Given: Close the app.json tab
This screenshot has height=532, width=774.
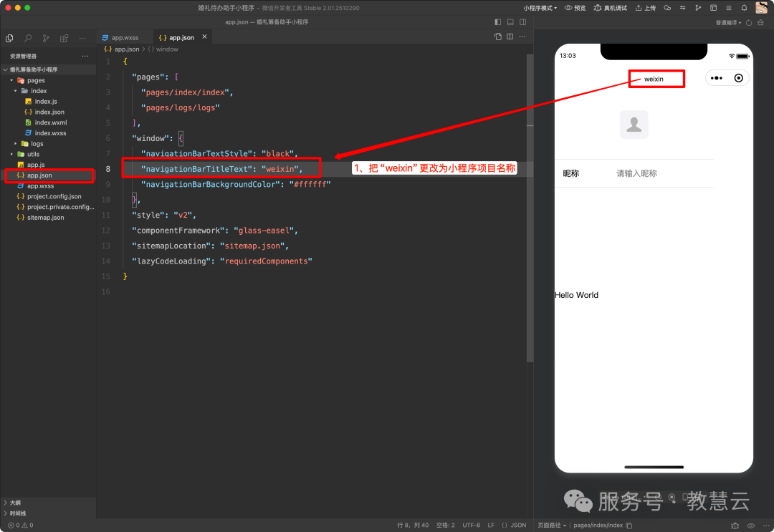Looking at the screenshot, I should tap(204, 37).
